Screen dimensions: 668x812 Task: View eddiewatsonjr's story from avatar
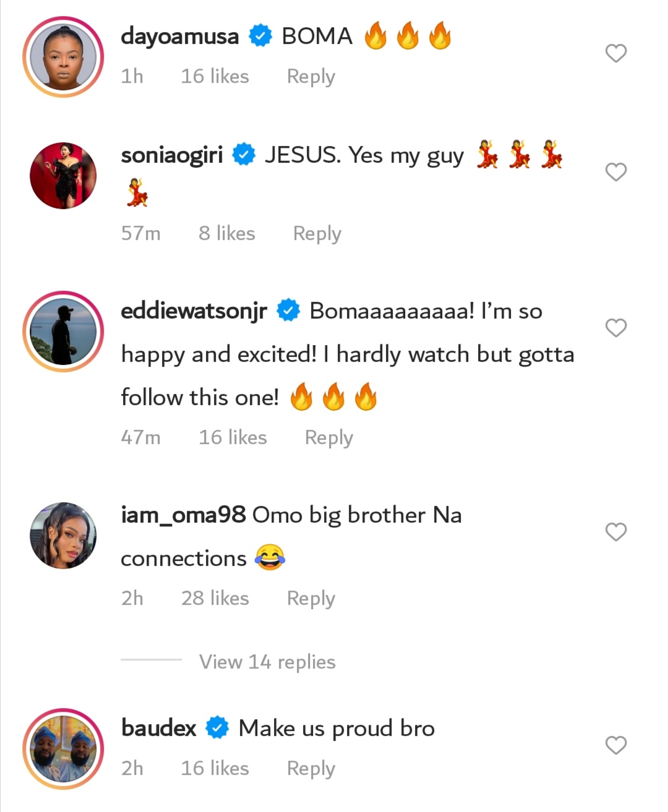63,331
